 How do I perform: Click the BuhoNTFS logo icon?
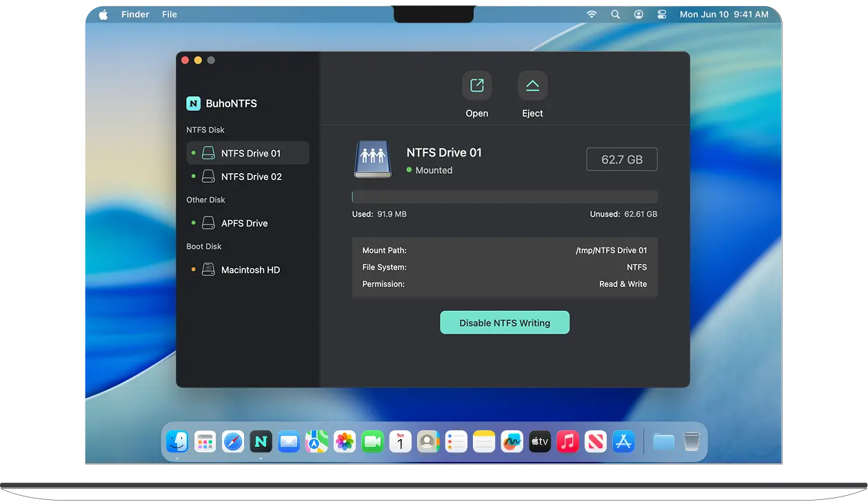tap(194, 103)
